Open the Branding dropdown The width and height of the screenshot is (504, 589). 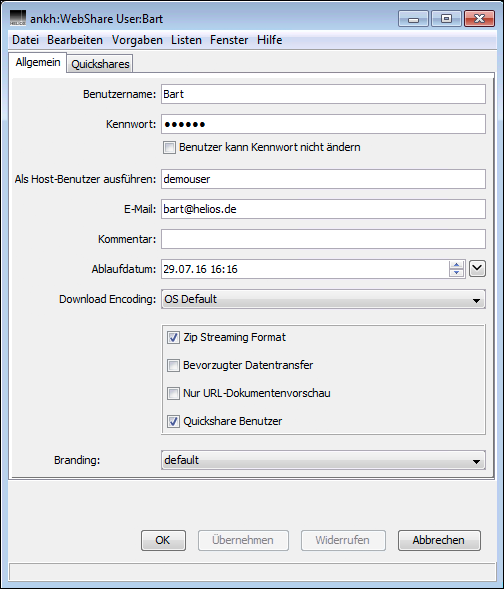click(323, 460)
